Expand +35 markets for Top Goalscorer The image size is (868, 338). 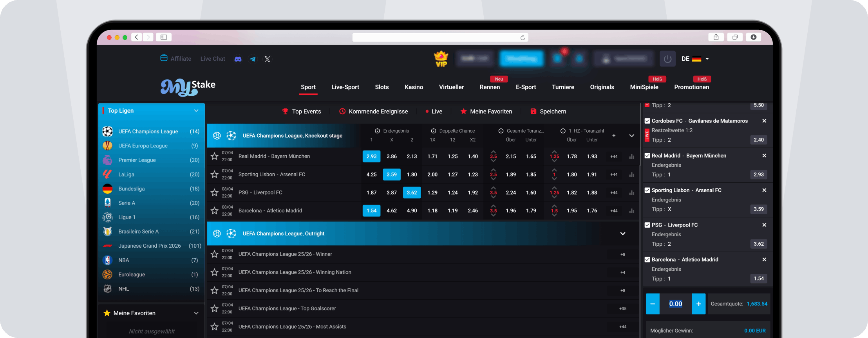coord(623,309)
